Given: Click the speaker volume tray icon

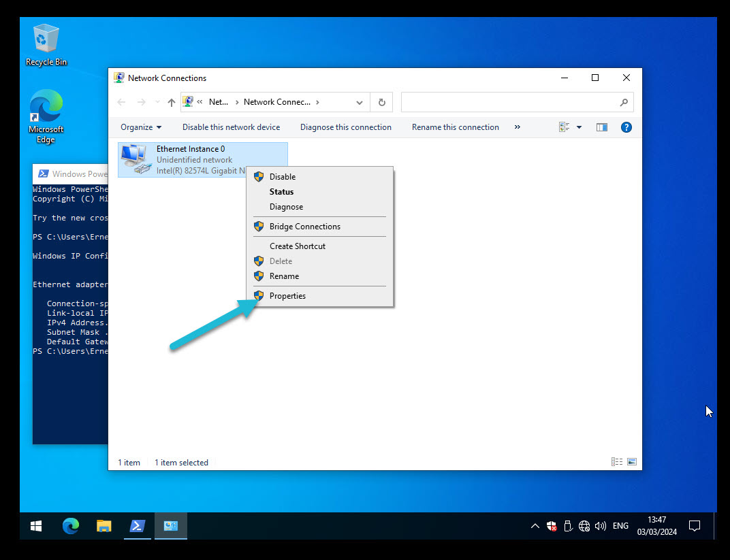Looking at the screenshot, I should (600, 526).
